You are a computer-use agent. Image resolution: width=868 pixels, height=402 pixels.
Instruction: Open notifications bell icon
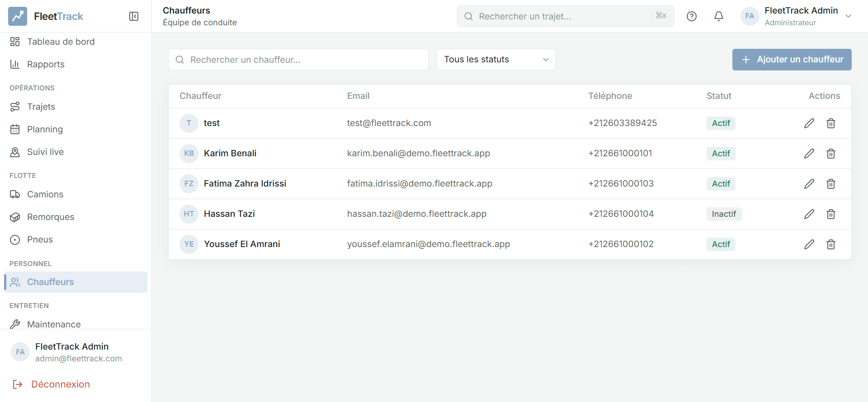point(719,16)
